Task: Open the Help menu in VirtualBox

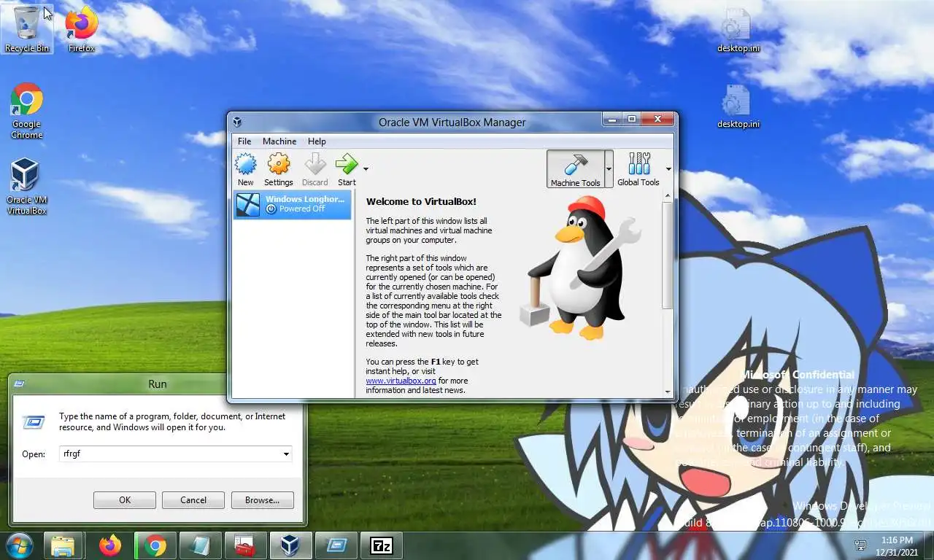Action: click(x=317, y=141)
